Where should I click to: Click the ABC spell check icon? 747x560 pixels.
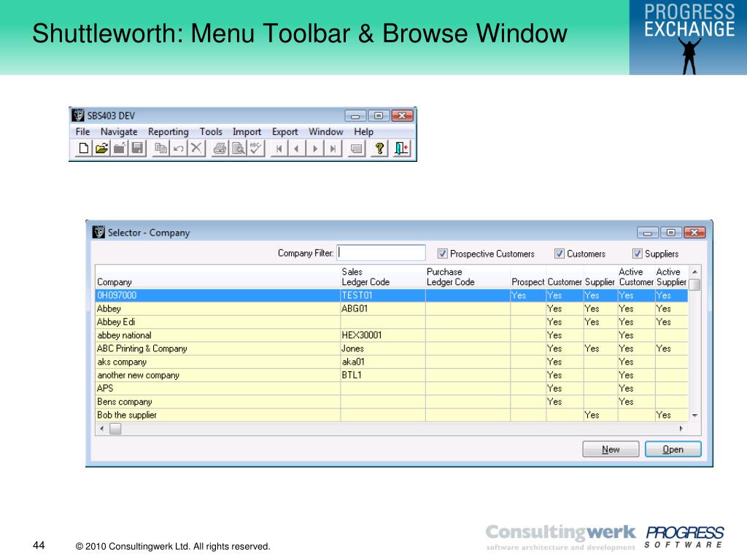(256, 149)
